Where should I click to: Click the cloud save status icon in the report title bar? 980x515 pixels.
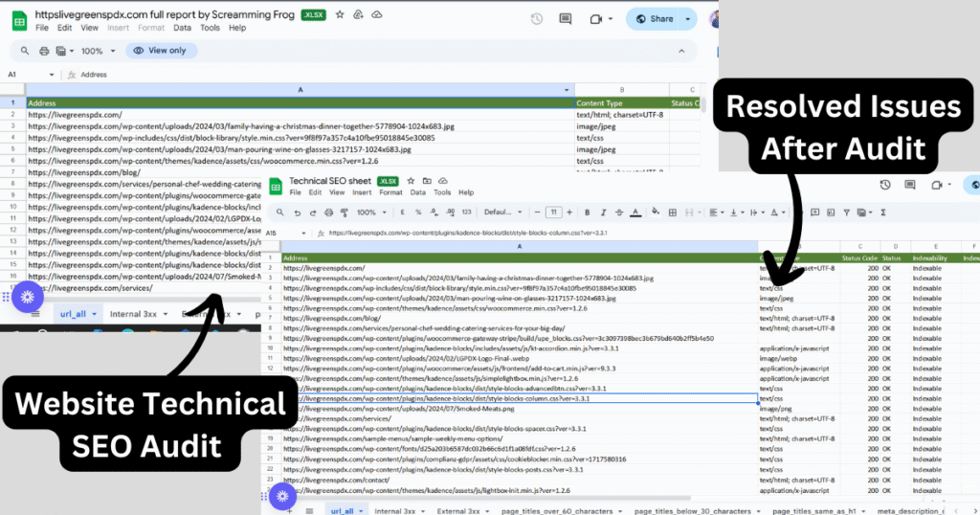[x=377, y=14]
